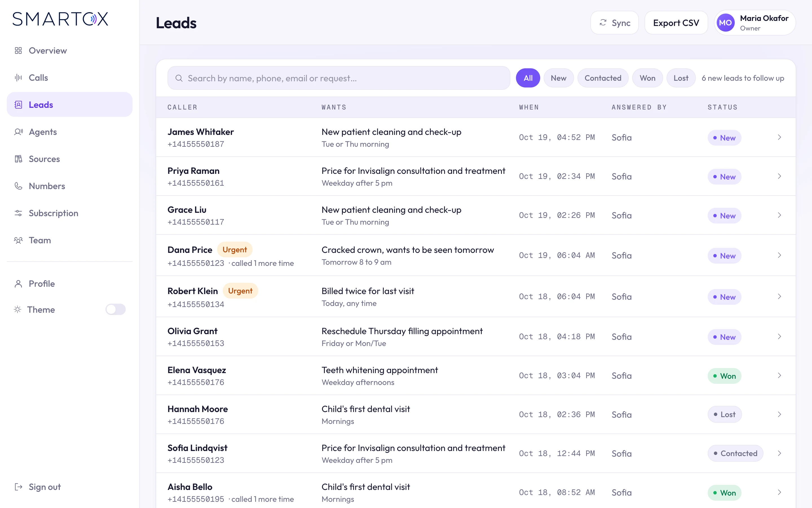Open Sofia Lindqvist row chevron
This screenshot has width=812, height=508.
pyautogui.click(x=780, y=454)
